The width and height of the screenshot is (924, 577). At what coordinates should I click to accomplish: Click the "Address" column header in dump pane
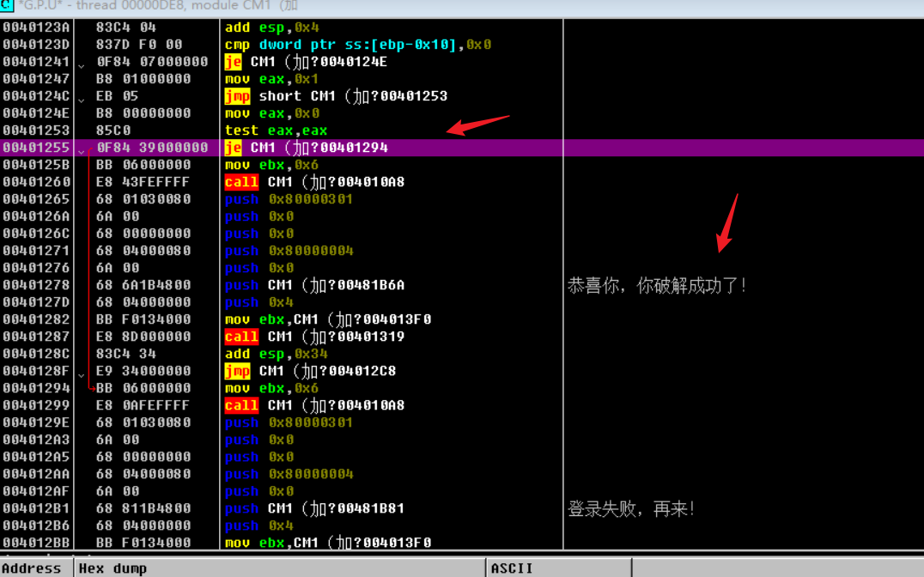(x=33, y=568)
